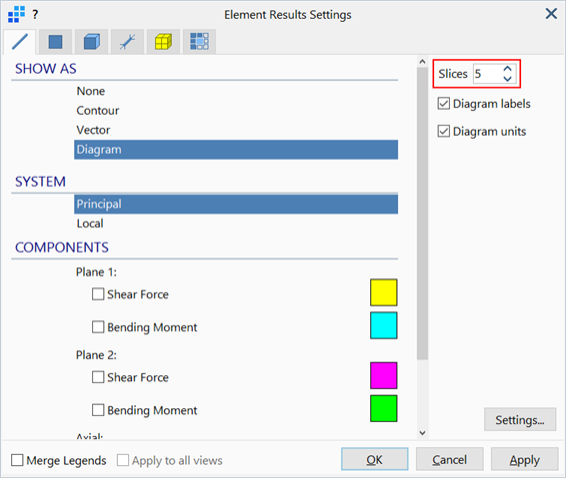Image resolution: width=566 pixels, height=478 pixels.
Task: Open the grid pattern element tab
Action: [x=199, y=42]
